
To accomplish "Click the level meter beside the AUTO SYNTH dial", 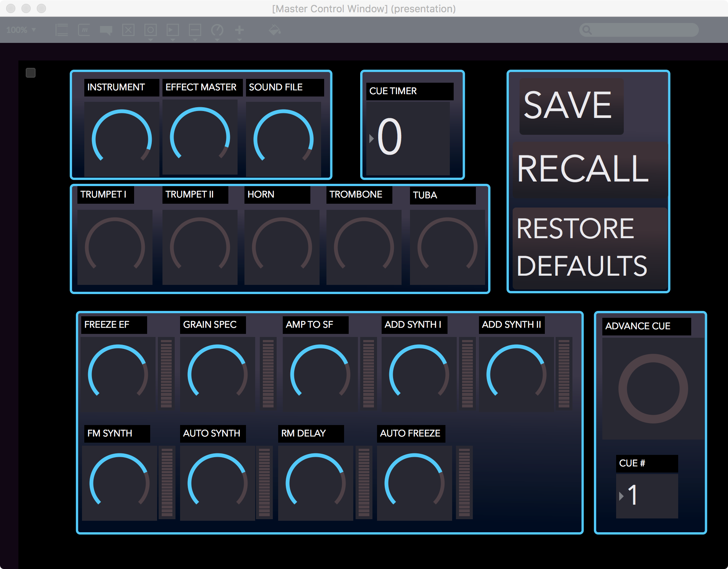I will coord(264,482).
